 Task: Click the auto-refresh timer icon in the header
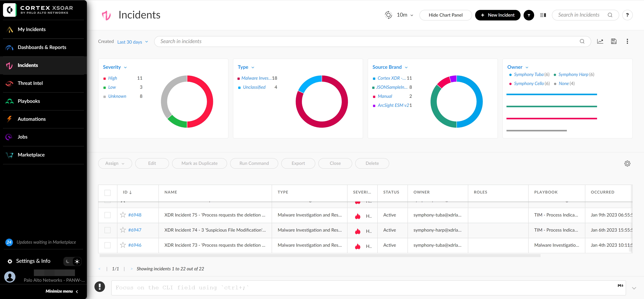(x=388, y=15)
